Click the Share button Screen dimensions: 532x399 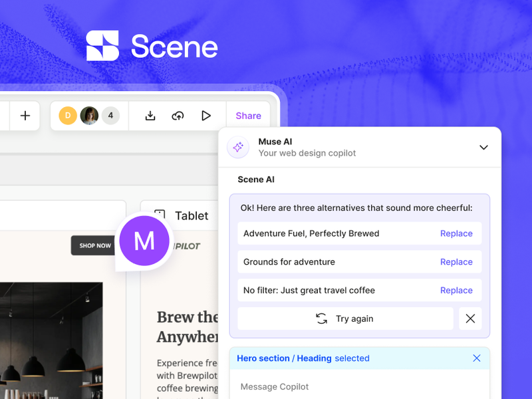pyautogui.click(x=248, y=115)
